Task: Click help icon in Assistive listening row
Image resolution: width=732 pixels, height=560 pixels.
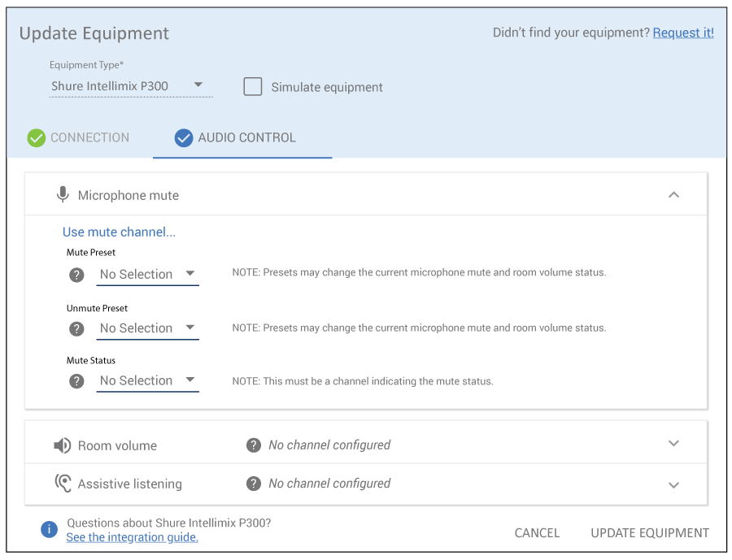Action: pyautogui.click(x=254, y=484)
